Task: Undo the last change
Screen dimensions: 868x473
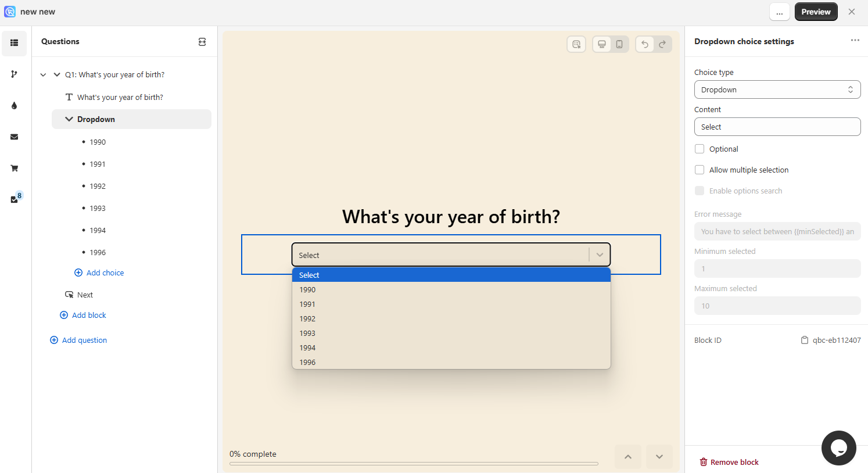Action: point(645,44)
